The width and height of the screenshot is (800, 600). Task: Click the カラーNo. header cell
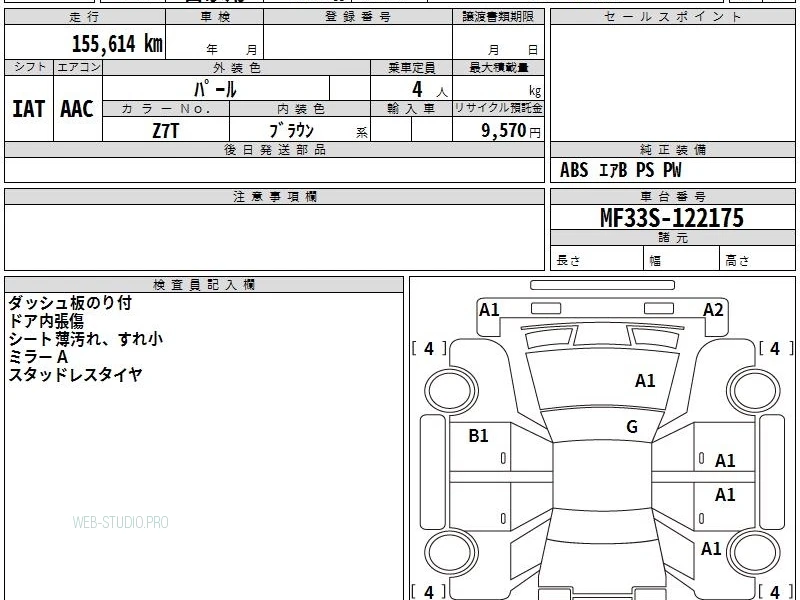pyautogui.click(x=166, y=109)
